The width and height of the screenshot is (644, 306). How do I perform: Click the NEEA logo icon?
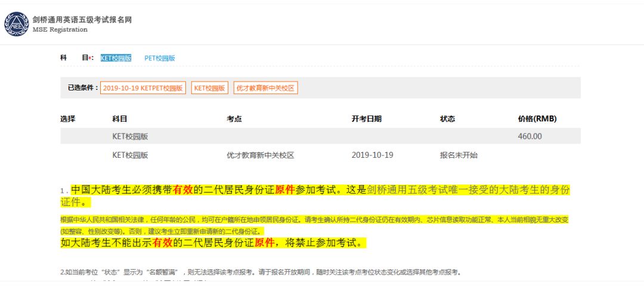tap(17, 24)
